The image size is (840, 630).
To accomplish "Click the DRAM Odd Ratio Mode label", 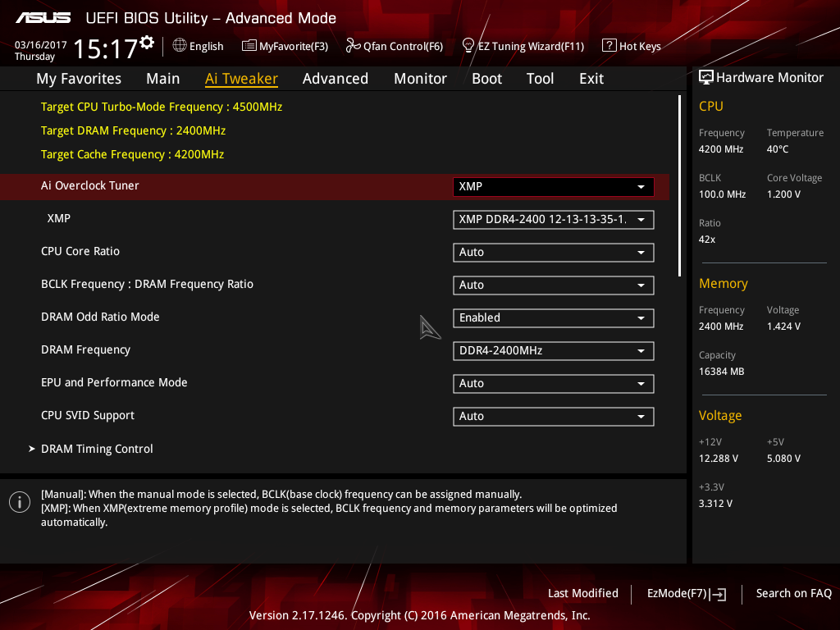I will pos(100,317).
